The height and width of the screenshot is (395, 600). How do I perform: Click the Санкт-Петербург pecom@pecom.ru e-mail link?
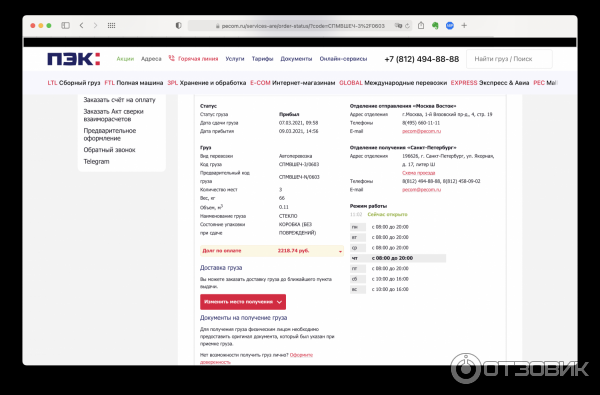(421, 190)
